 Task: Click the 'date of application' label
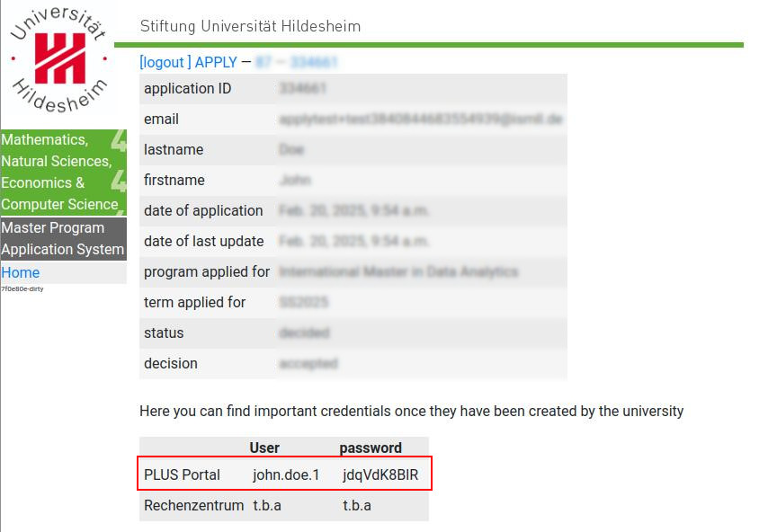pos(203,210)
